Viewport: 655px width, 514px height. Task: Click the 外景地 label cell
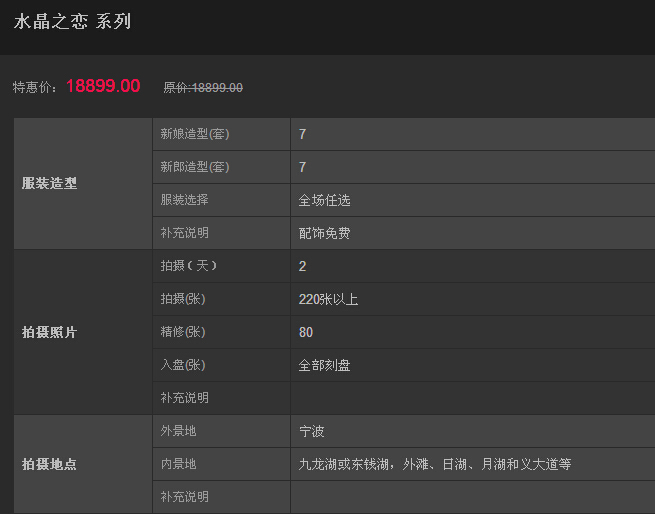(221, 431)
